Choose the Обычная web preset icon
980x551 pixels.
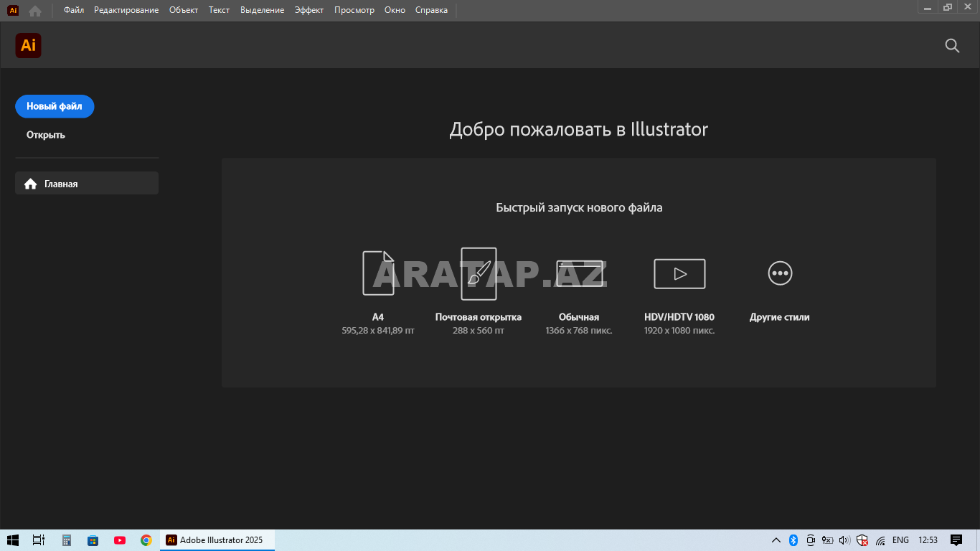click(579, 273)
